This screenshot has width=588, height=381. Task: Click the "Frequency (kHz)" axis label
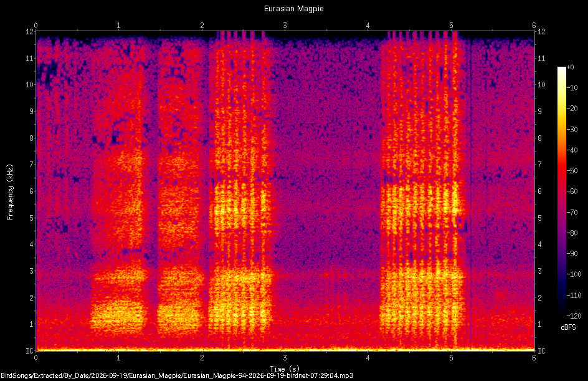(10, 192)
